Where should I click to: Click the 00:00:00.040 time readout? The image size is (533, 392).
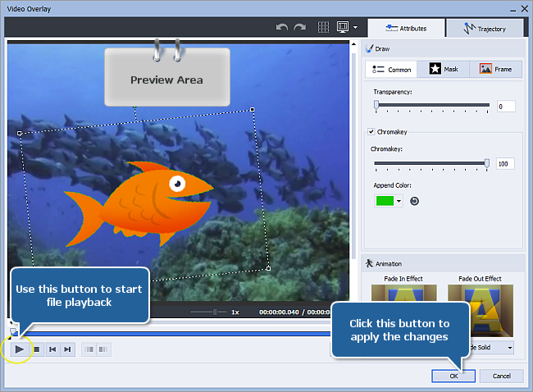[x=279, y=312]
